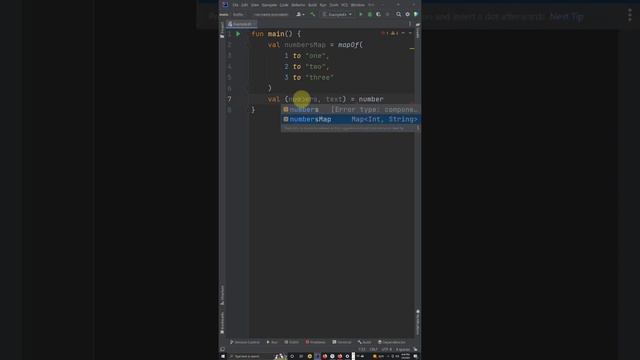Screen dimensions: 640x360
Task: Open the Code menu
Action: tap(284, 5)
